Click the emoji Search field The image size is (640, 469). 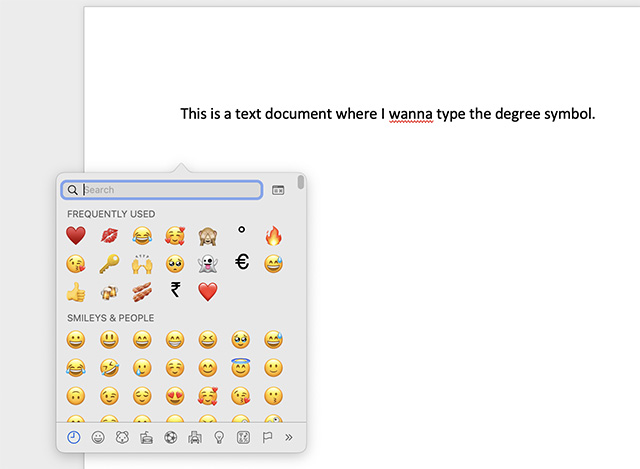[x=170, y=190]
